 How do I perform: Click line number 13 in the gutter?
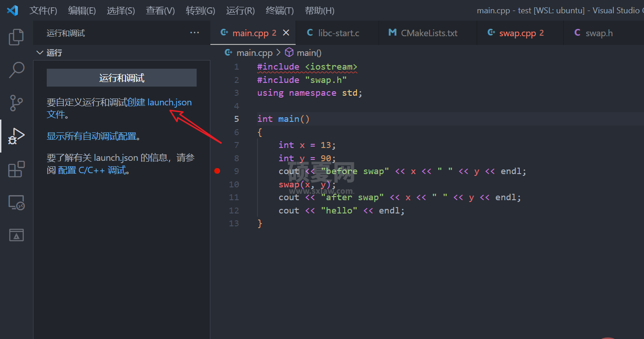[x=234, y=224]
